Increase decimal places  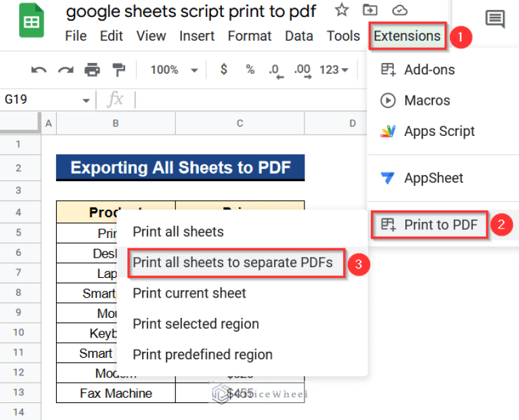[x=302, y=71]
